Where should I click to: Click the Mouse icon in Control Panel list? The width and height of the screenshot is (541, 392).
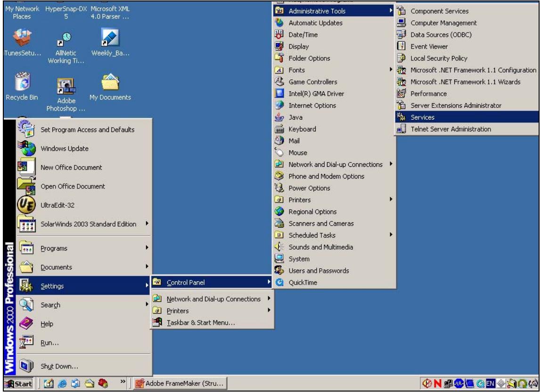279,152
